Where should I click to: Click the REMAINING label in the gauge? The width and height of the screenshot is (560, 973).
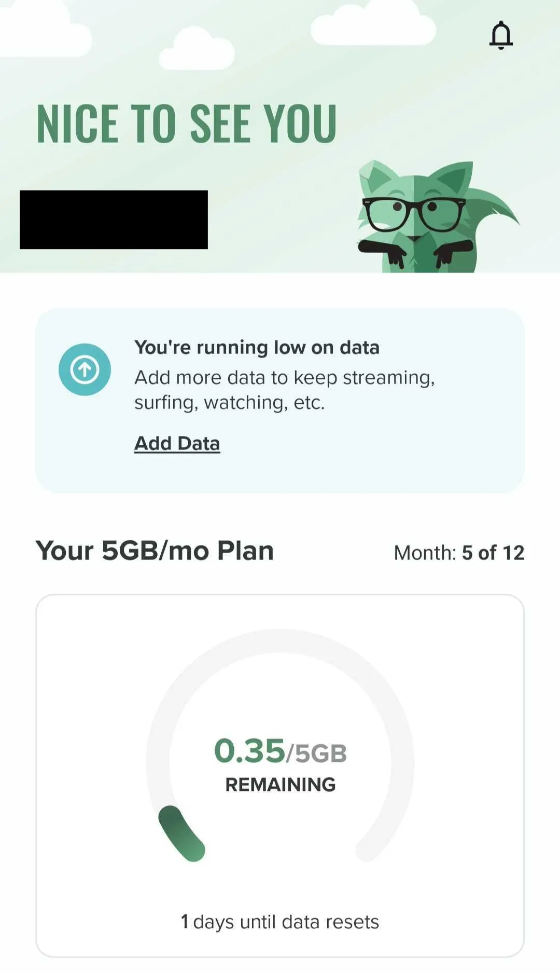280,785
